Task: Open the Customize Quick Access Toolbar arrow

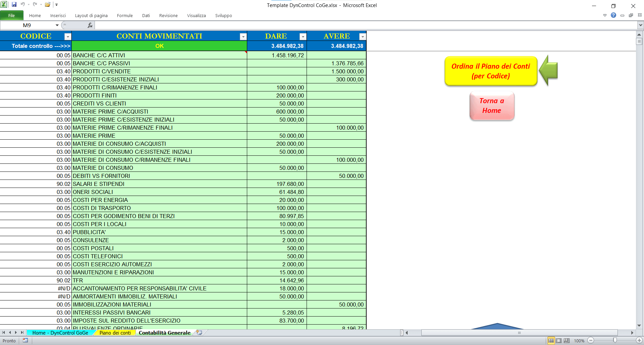Action: [x=56, y=5]
